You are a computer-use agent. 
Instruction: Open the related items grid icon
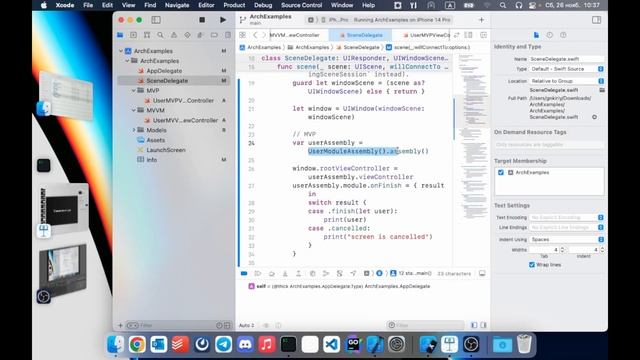242,35
